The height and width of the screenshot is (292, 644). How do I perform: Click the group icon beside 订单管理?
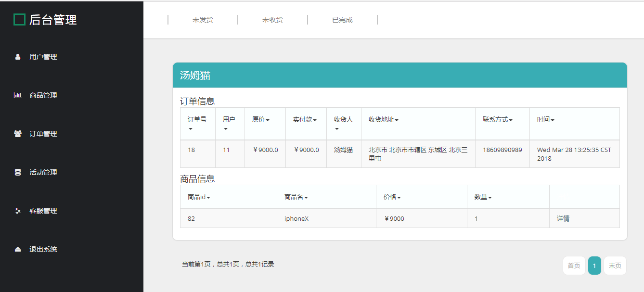(x=18, y=134)
